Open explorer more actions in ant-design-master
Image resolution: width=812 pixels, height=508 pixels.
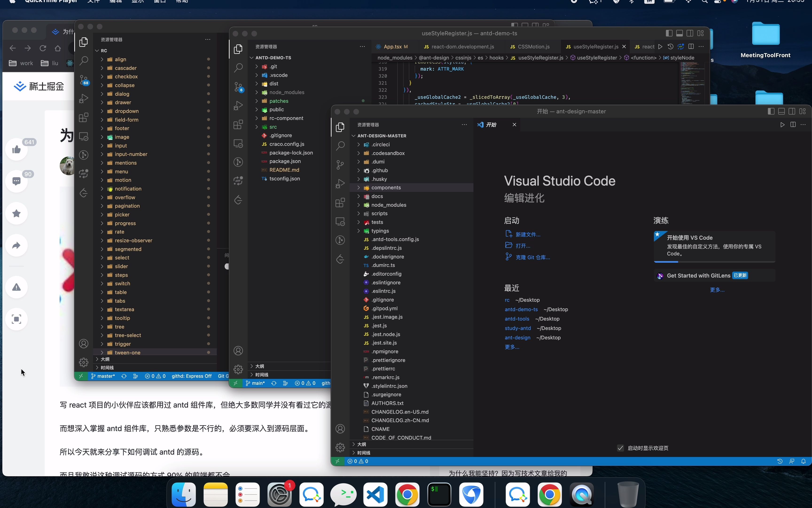click(x=464, y=125)
